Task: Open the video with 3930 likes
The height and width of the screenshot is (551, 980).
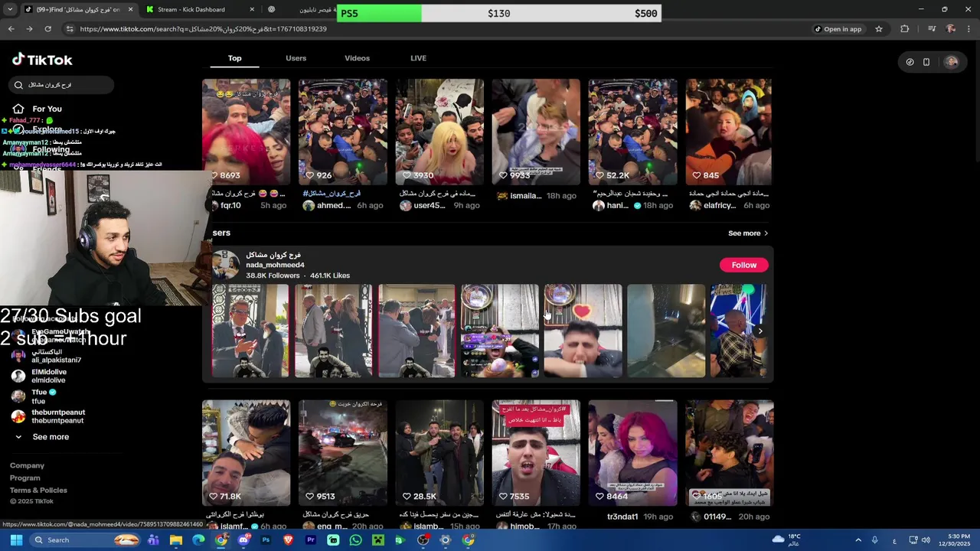Action: click(x=439, y=132)
